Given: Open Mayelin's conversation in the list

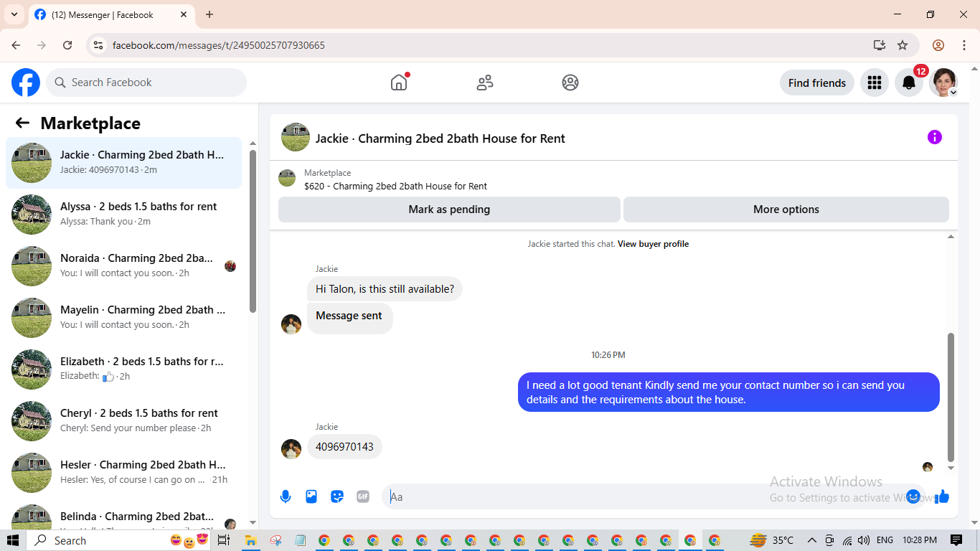Looking at the screenshot, I should point(123,317).
